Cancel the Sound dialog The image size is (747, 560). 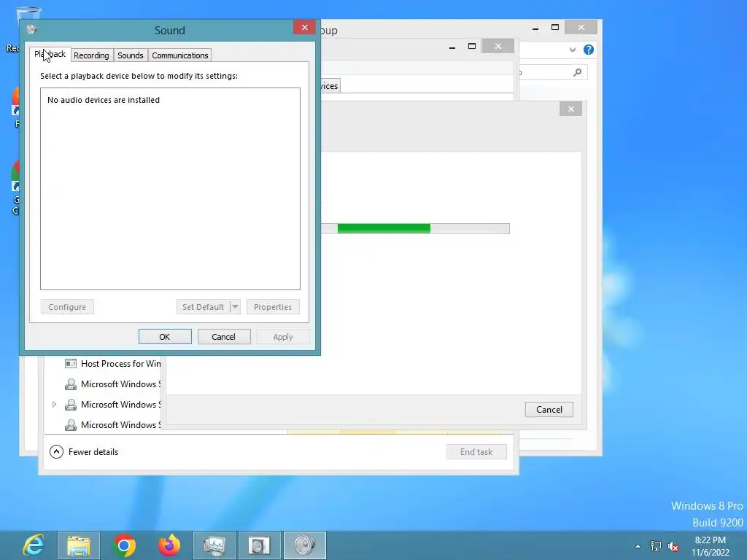(x=224, y=337)
